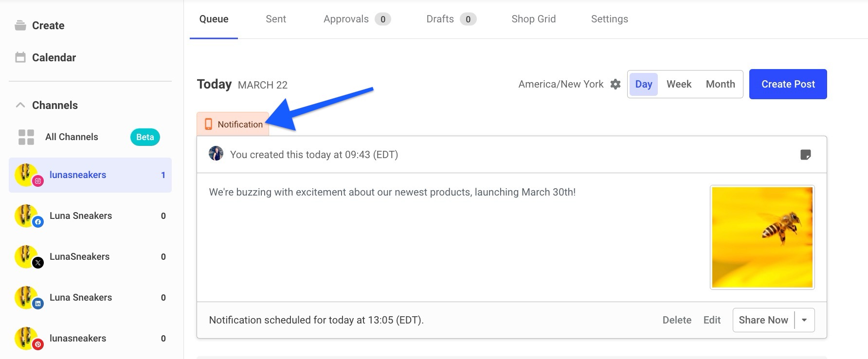The width and height of the screenshot is (868, 359).
Task: Select Luna Sneakers Facebook channel
Action: coord(90,216)
